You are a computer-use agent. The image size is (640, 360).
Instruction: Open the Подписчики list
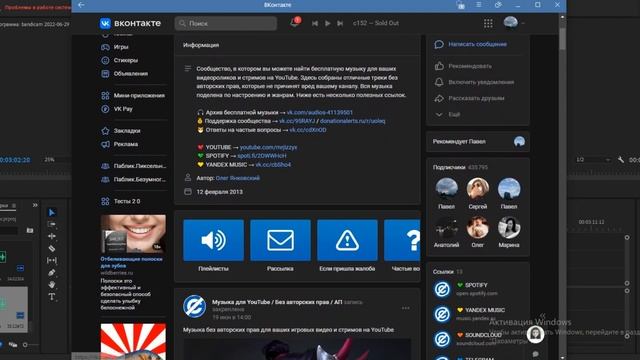point(460,167)
